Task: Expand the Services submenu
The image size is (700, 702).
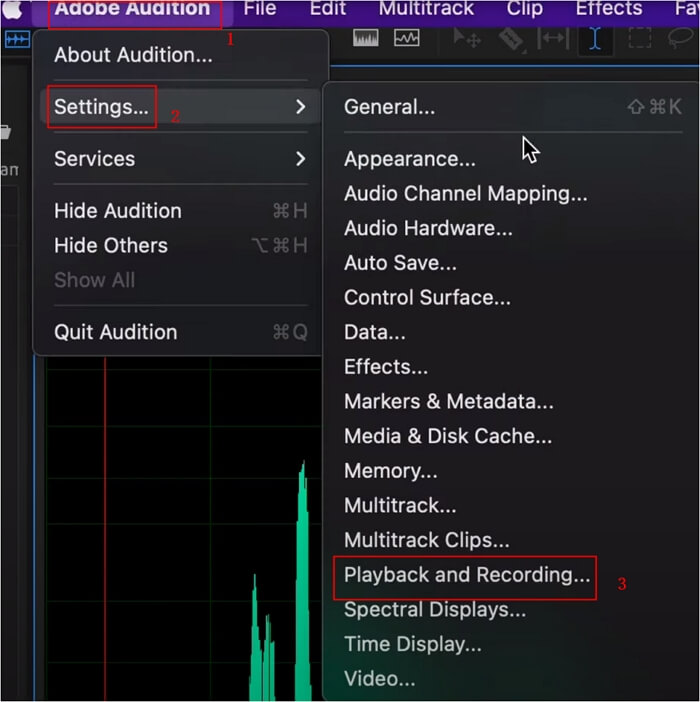Action: point(181,159)
